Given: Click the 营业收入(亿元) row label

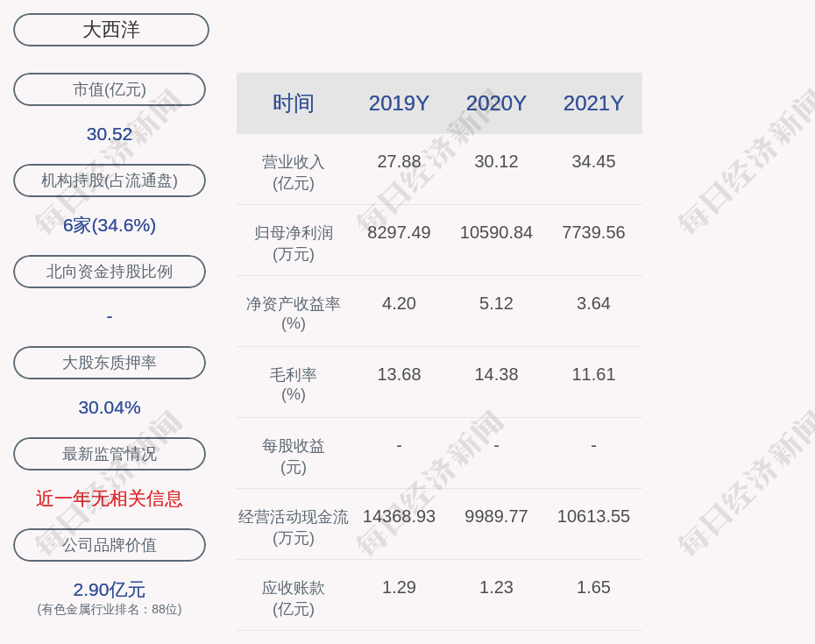Looking at the screenshot, I should [293, 172].
